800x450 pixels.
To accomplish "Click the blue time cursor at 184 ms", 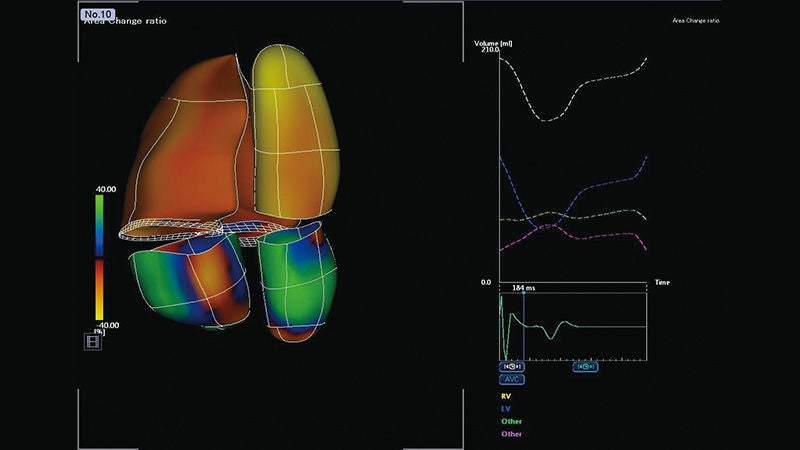I will (x=523, y=327).
